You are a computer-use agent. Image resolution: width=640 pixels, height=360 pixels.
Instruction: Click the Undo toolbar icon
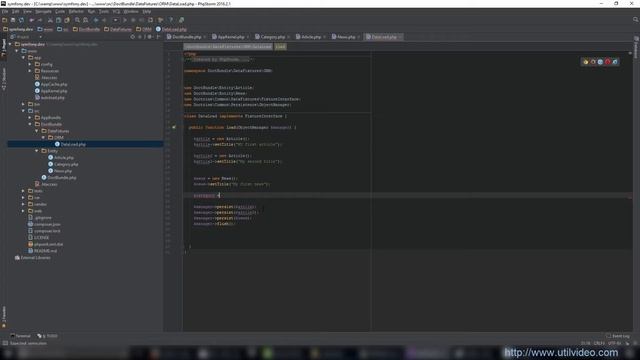(31, 20)
